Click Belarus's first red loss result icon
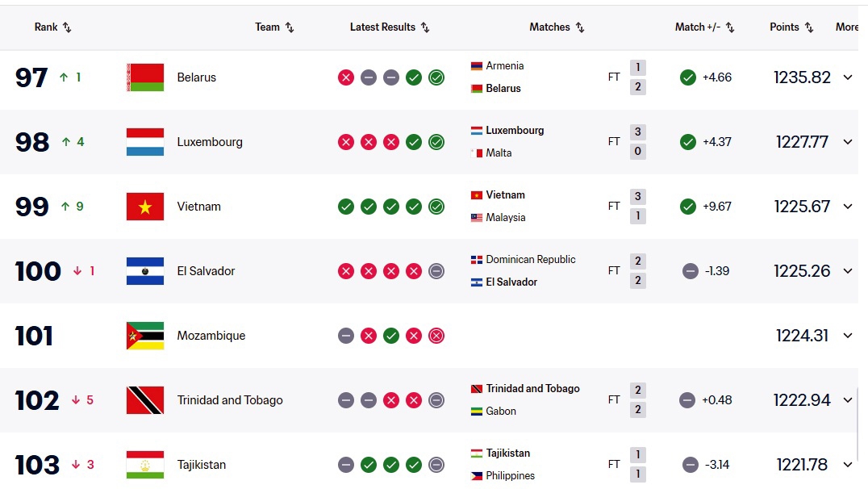The height and width of the screenshot is (489, 868). click(x=346, y=77)
